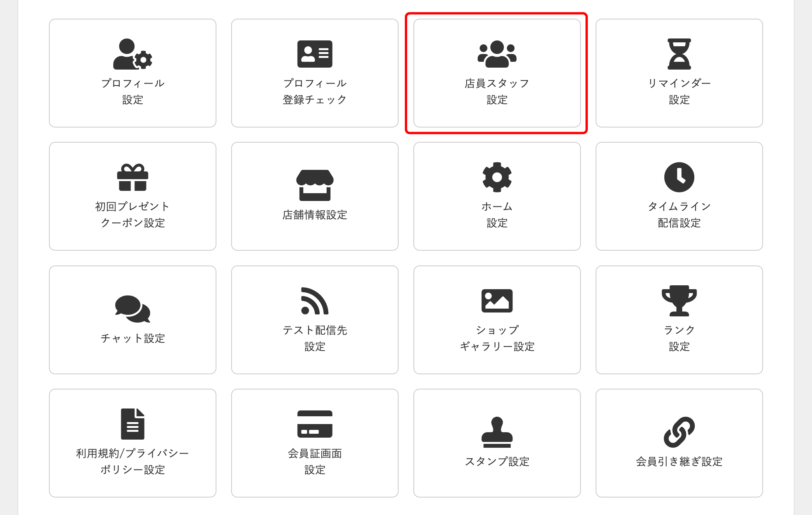Select the staff group icon in 店員スタッフ設定

[x=497, y=55]
